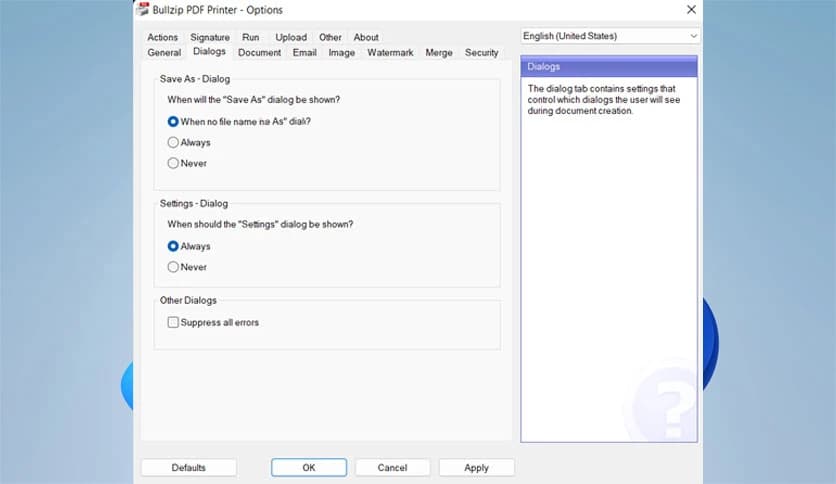Switch to the Run tab
The width and height of the screenshot is (836, 484).
point(251,37)
